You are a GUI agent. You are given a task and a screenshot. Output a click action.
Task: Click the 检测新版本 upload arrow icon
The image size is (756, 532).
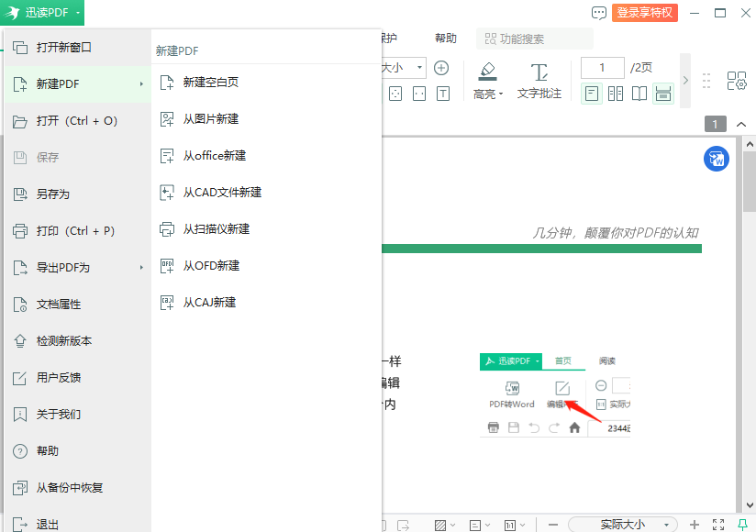click(20, 340)
